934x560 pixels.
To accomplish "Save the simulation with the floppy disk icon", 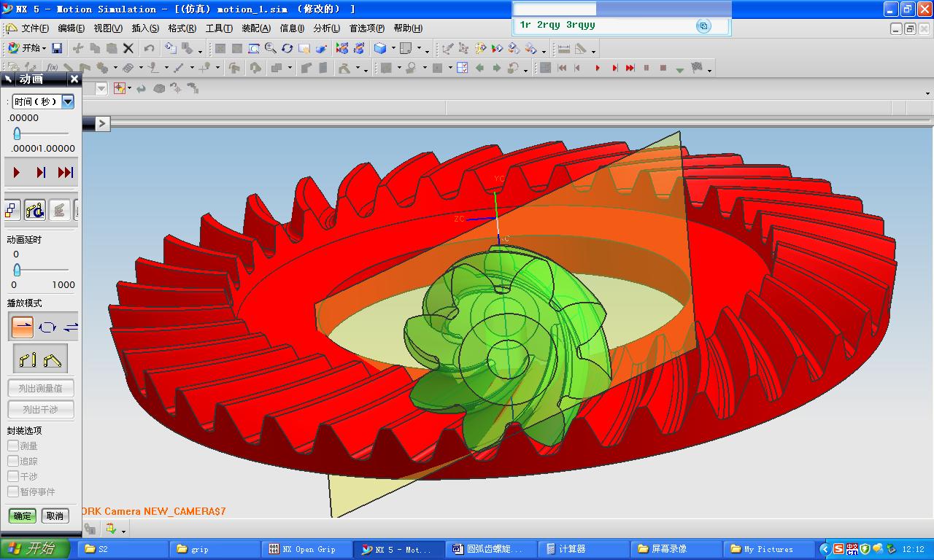I will tap(57, 48).
